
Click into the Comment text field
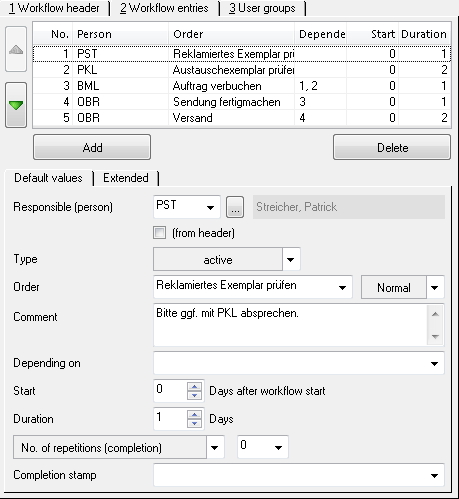(291, 325)
